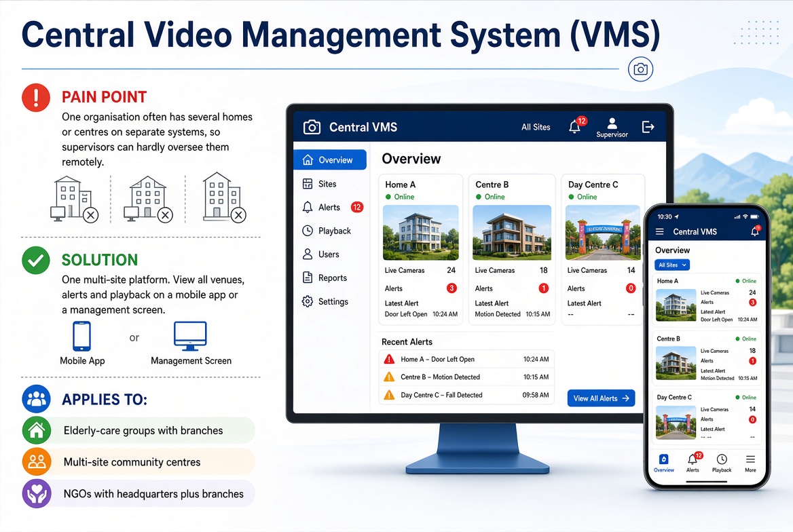Click the Mobile App phone icon
This screenshot has width=793, height=532.
tap(82, 336)
